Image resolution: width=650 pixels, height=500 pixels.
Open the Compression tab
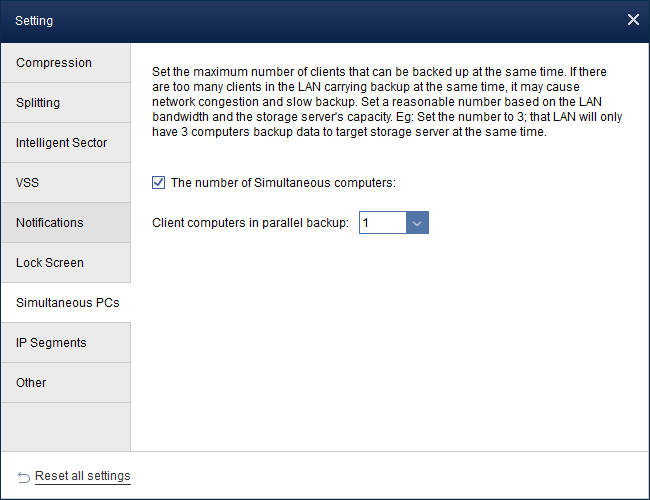65,63
